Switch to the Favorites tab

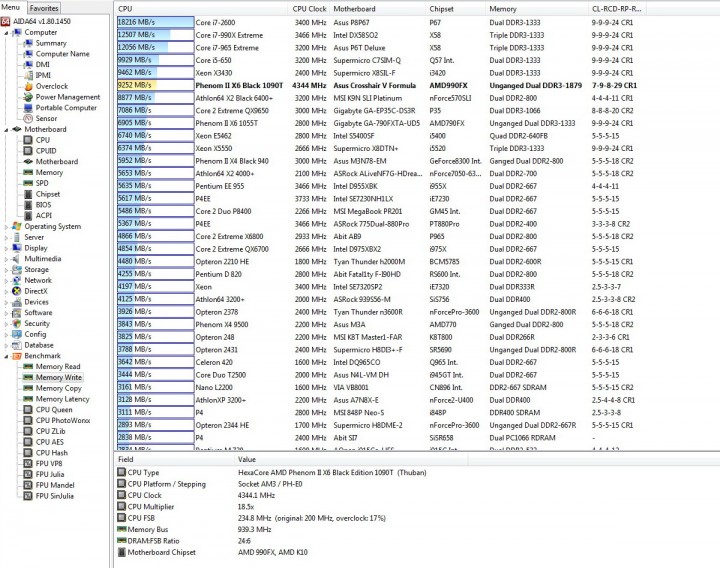coord(44,8)
